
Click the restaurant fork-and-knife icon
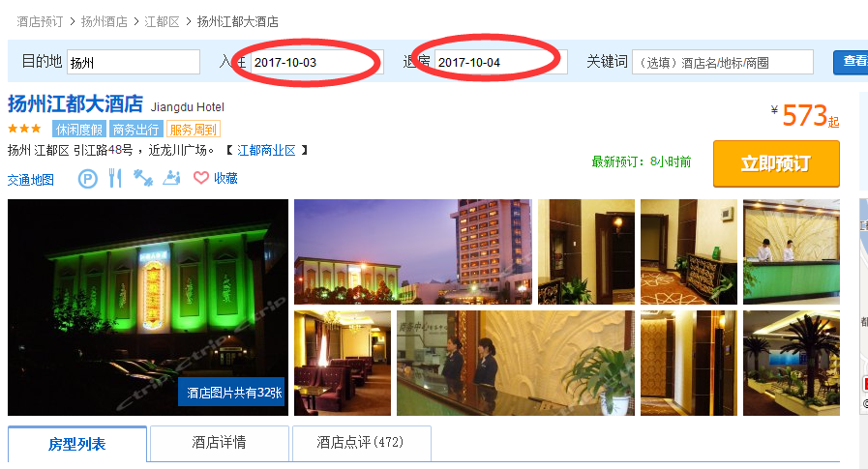coord(115,178)
